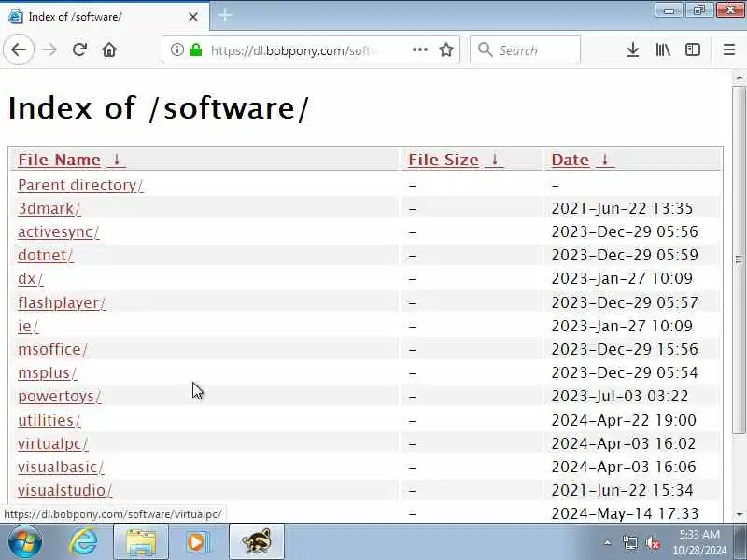Open the dotnet/ folder
The width and height of the screenshot is (747, 560).
pos(45,255)
